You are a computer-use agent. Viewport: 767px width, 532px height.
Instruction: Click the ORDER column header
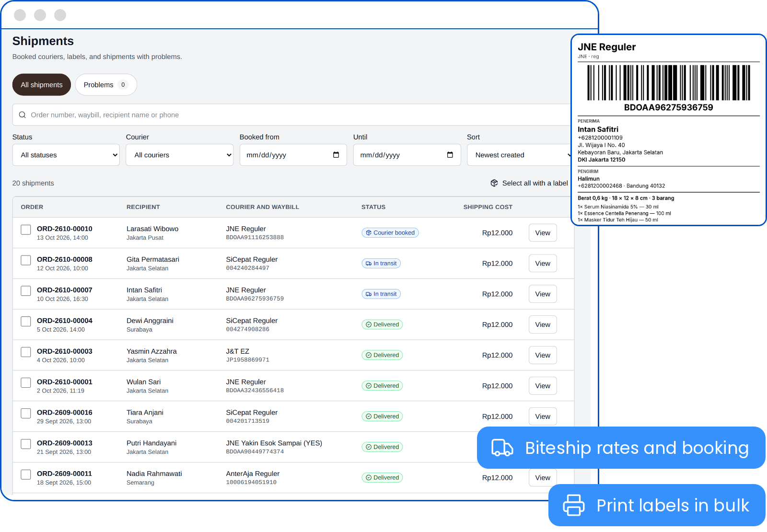click(x=32, y=207)
